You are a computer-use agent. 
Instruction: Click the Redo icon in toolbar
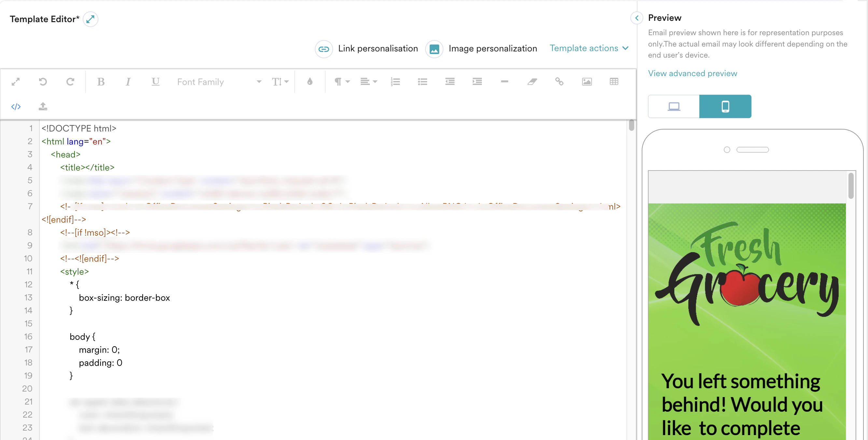pyautogui.click(x=70, y=82)
